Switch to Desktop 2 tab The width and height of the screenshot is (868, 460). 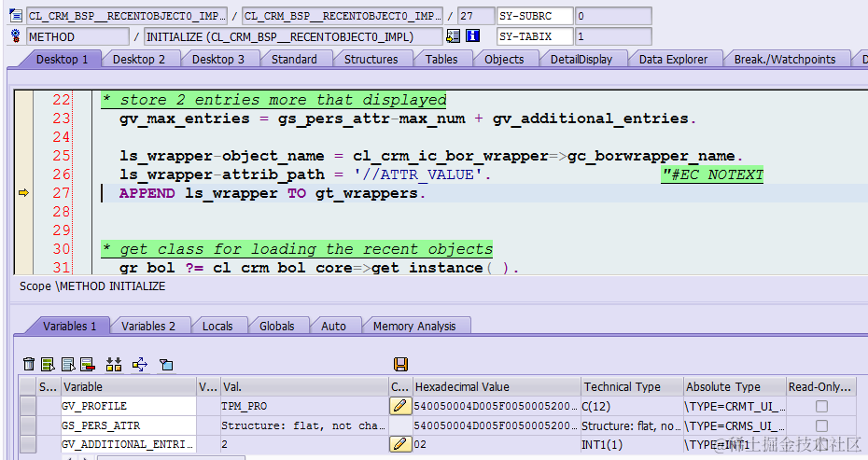pos(139,59)
